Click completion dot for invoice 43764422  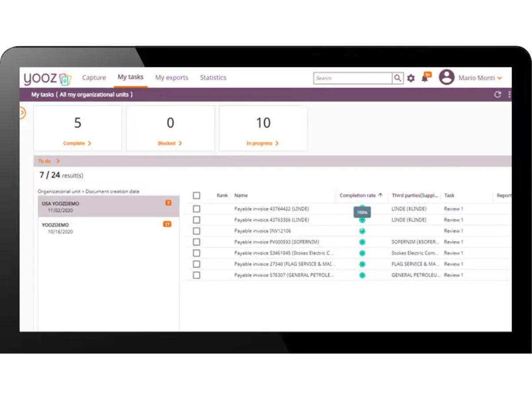362,207
